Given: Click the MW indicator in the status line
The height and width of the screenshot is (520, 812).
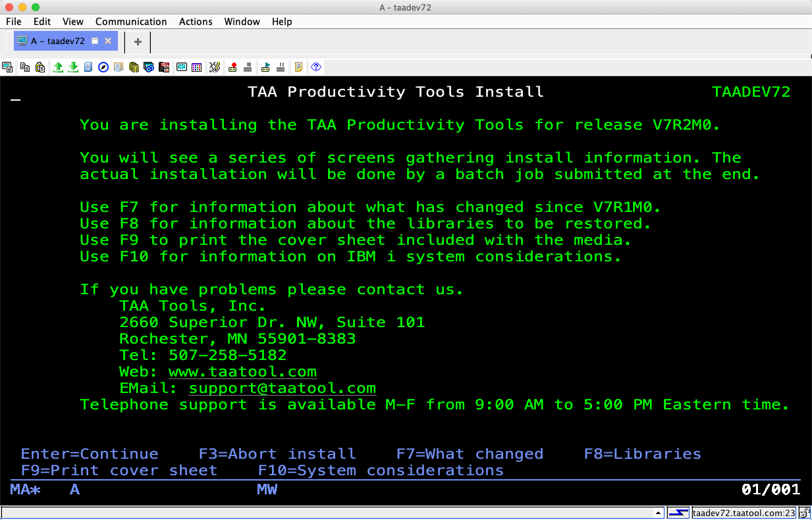Looking at the screenshot, I should [x=267, y=490].
